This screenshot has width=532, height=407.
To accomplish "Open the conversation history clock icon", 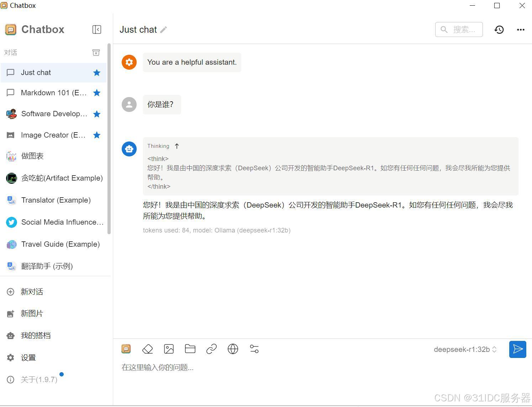I will click(x=499, y=30).
